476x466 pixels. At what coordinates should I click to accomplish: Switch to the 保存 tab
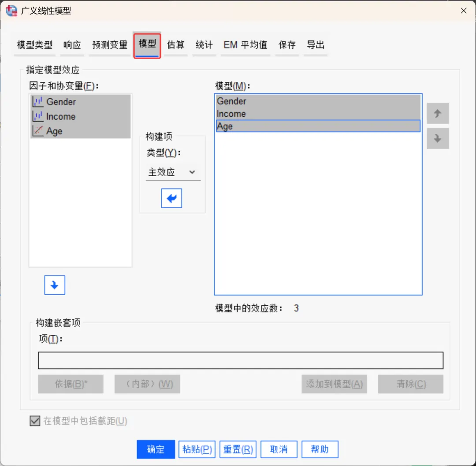pyautogui.click(x=287, y=45)
